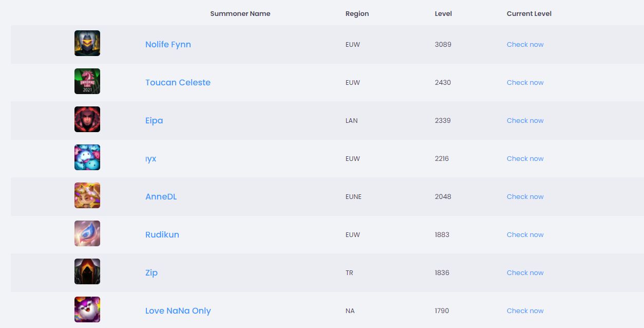Click Eipa's red hooded avatar icon
644x328 pixels.
[87, 119]
